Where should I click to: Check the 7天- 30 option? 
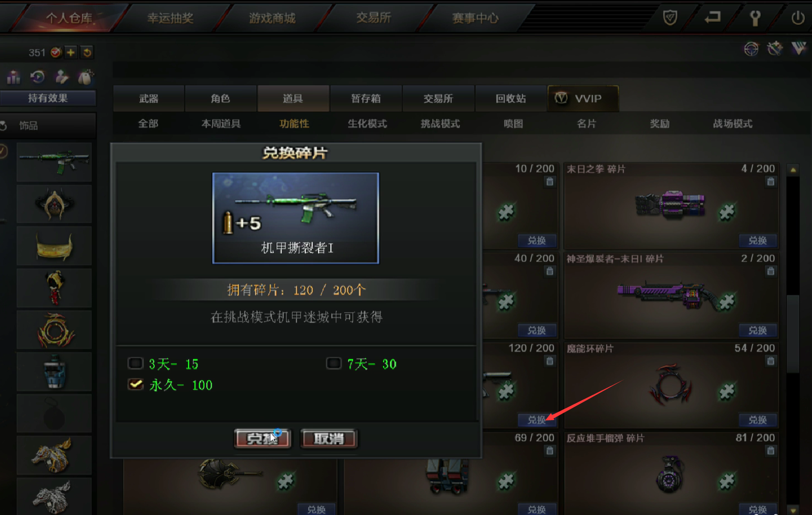[x=333, y=363]
